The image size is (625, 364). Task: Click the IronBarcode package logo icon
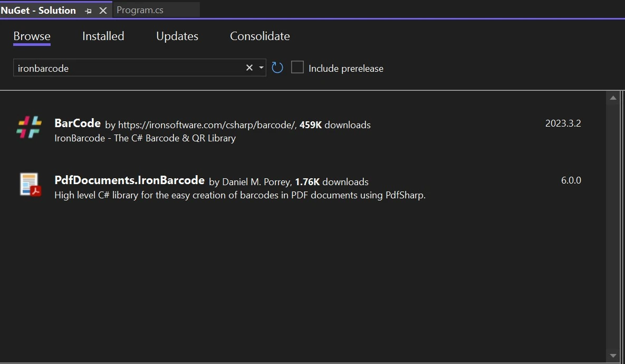pos(28,127)
